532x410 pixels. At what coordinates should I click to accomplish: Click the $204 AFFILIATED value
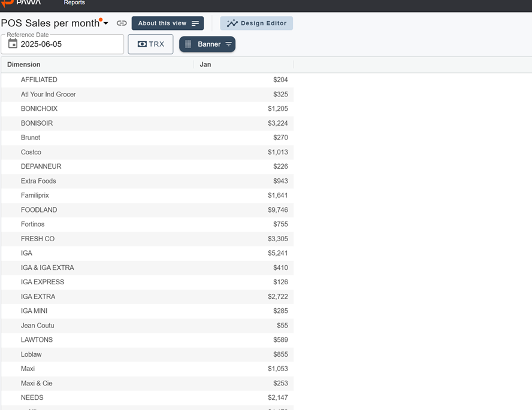point(280,80)
